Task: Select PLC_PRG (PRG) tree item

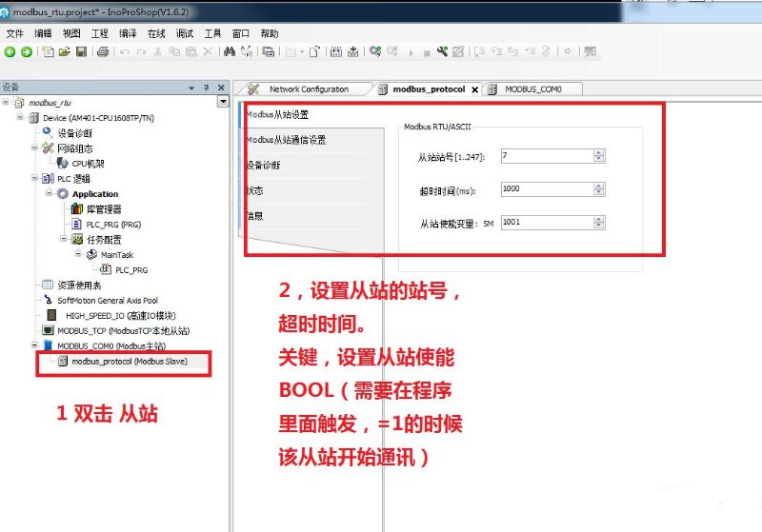Action: pos(113,225)
